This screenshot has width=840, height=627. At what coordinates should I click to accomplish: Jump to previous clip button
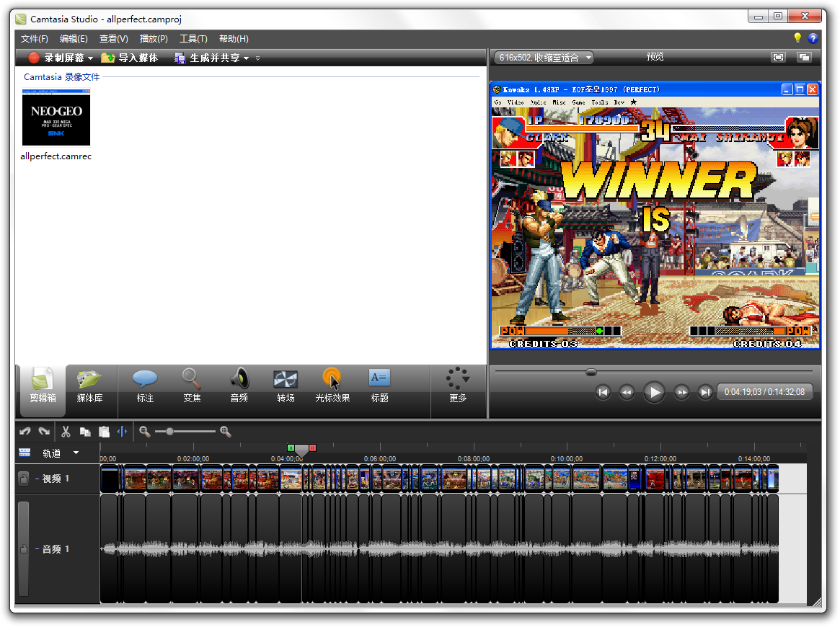(x=603, y=393)
